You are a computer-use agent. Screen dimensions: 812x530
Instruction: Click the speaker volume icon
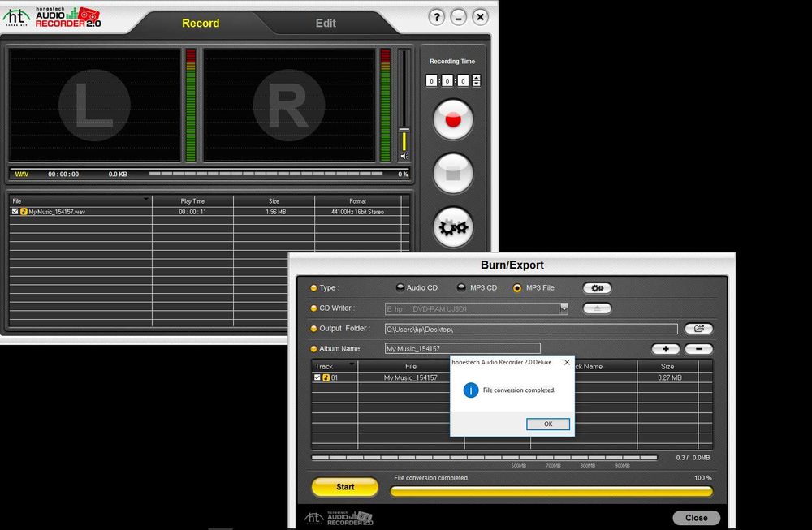point(404,157)
